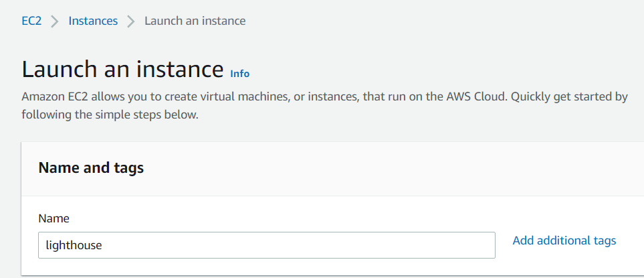Screen dimensions: 644x278
Task: Click Add additional tags
Action: point(564,240)
